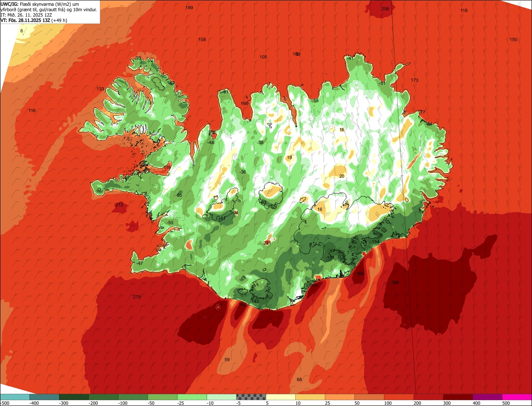Click the light orange 25 to 50 swatch
The image size is (532, 406).
point(340,397)
